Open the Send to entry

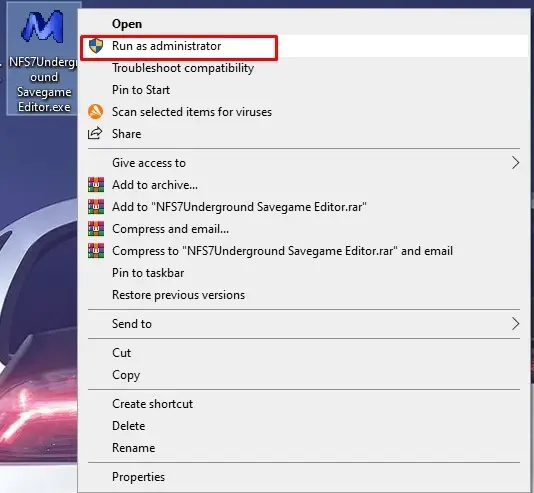[x=303, y=323]
